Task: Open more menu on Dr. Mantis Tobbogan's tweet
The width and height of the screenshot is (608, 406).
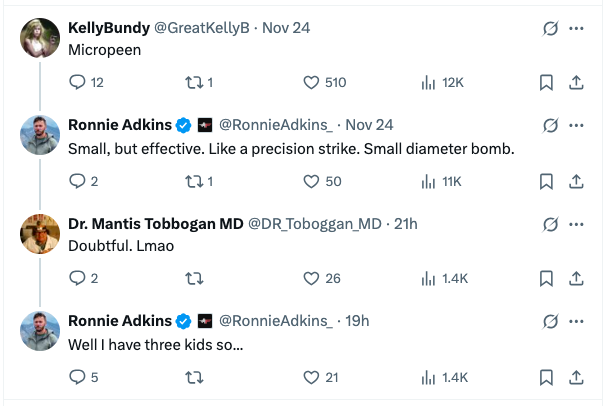Action: coord(576,224)
